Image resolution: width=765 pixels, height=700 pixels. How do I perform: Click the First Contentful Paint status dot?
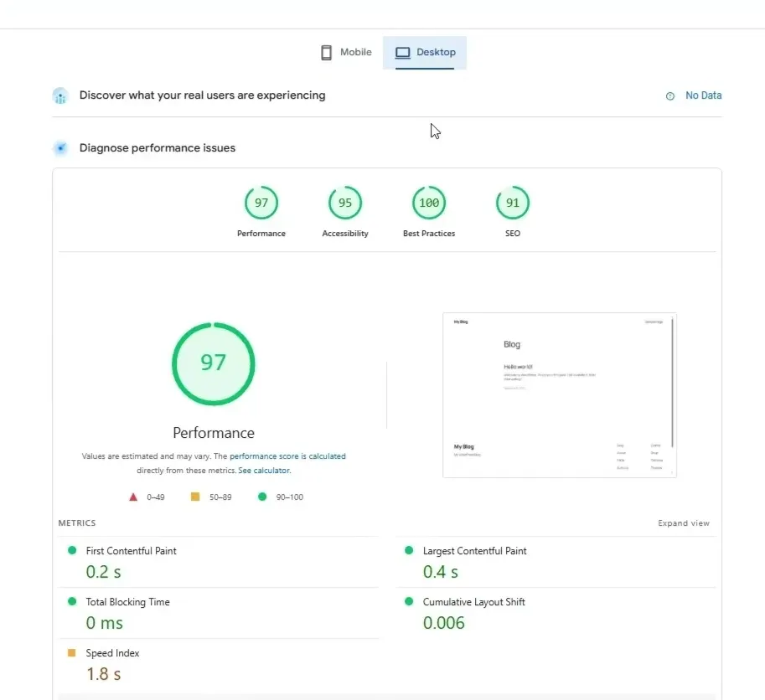point(72,550)
